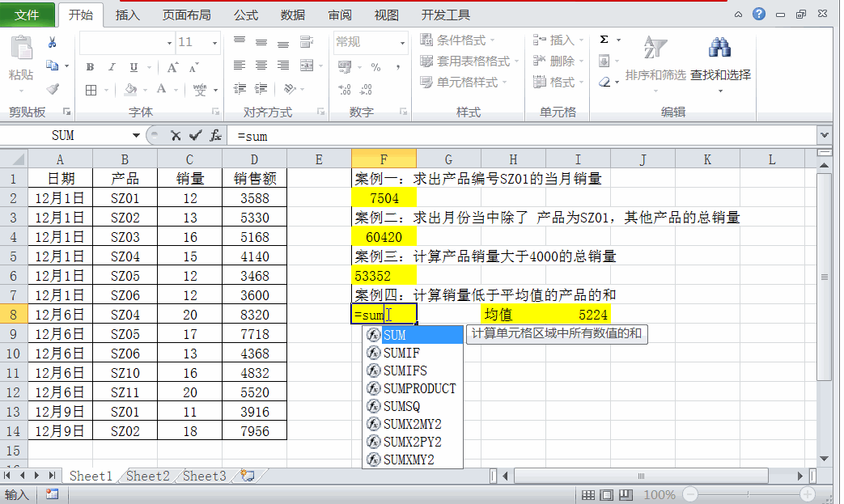Switch to the 公式 Formulas tab
Viewport: 844px width, 504px height.
pyautogui.click(x=246, y=15)
